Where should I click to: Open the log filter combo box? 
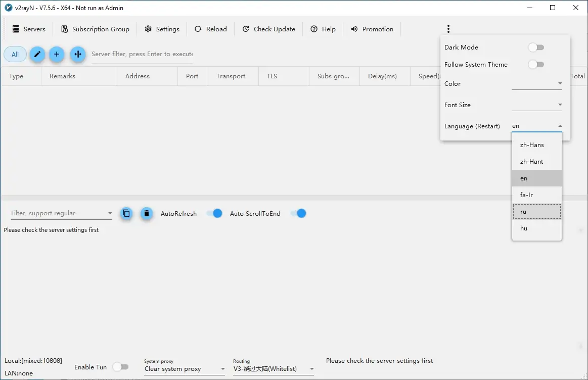[62, 213]
